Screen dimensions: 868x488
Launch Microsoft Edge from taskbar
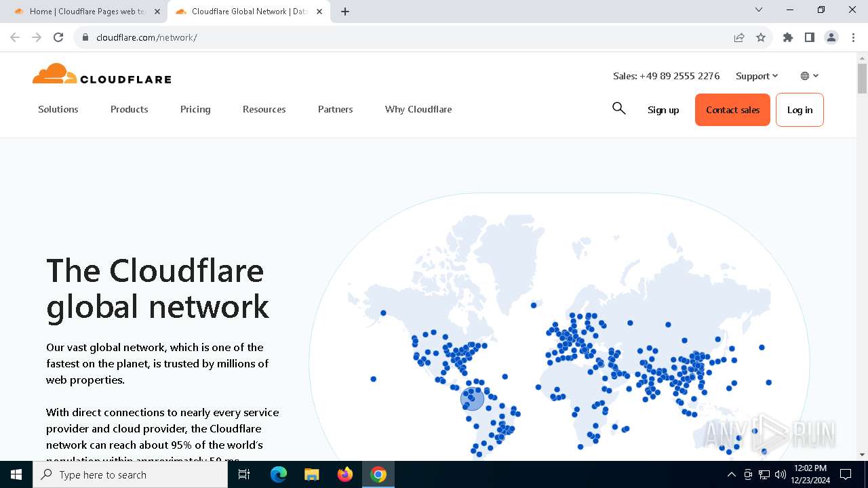(279, 474)
